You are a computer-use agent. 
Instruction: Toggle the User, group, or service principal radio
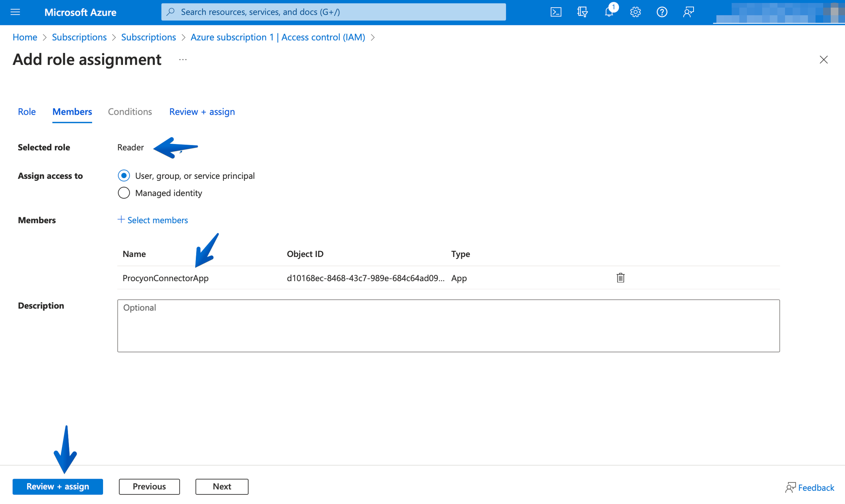point(124,176)
